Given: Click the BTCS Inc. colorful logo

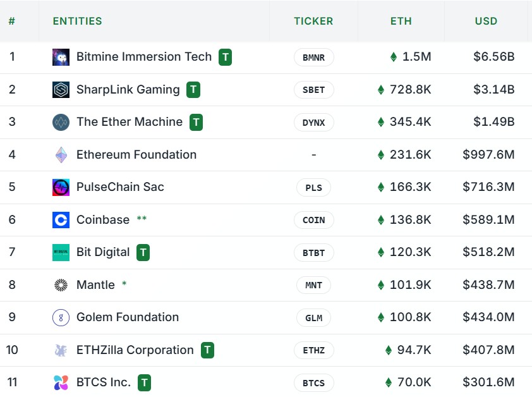Looking at the screenshot, I should pyautogui.click(x=61, y=382).
